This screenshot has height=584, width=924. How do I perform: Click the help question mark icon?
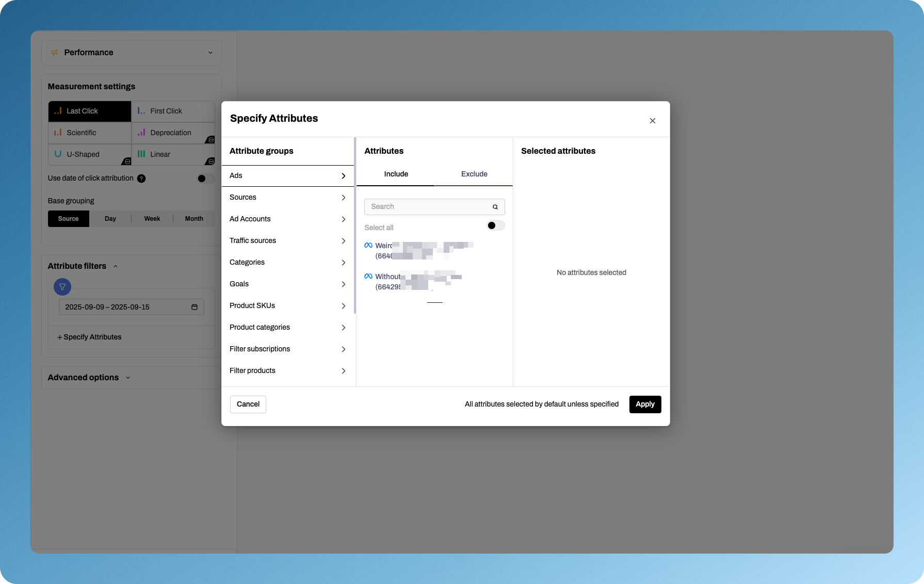click(141, 179)
